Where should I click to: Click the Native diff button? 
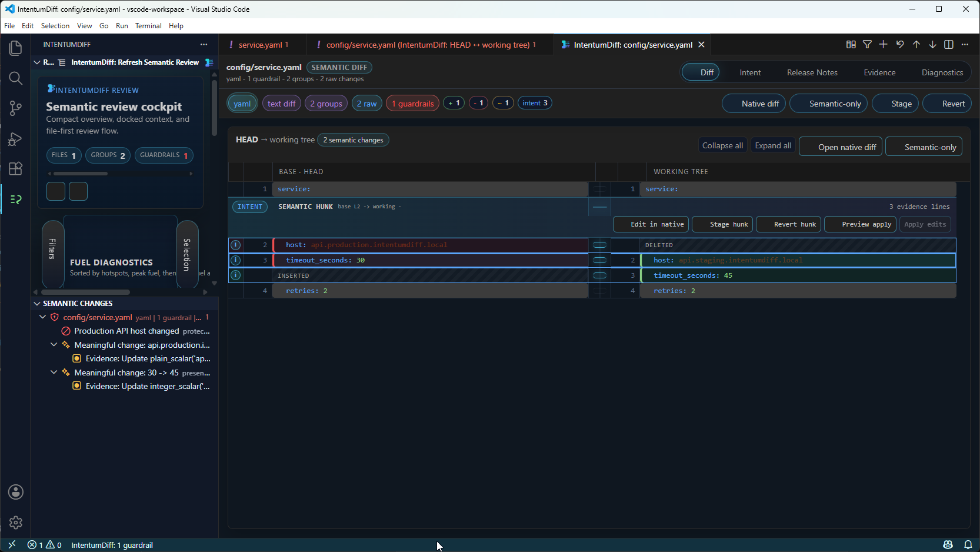tap(754, 104)
